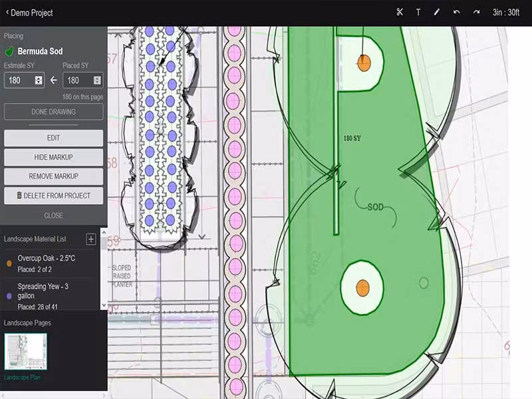The image size is (532, 399).
Task: Click the "180 on this page" text
Action: coord(82,97)
